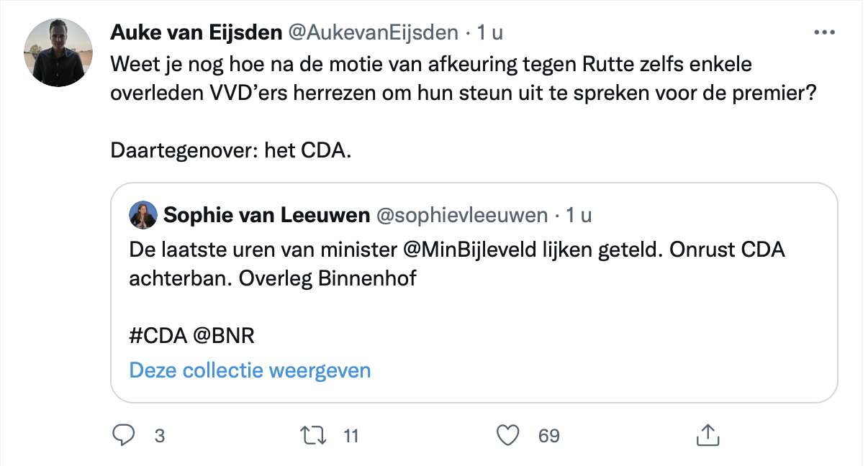Click 'Deze collectie weergeven' link
The height and width of the screenshot is (466, 868).
point(250,370)
